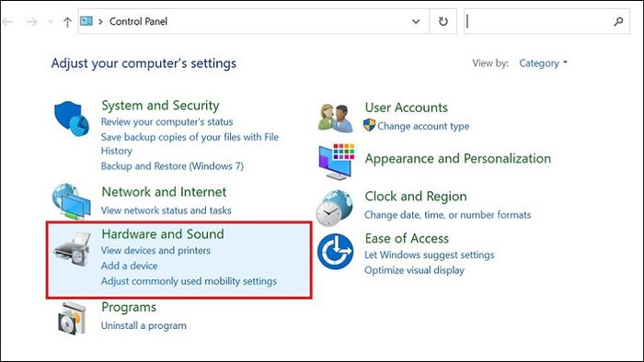Image resolution: width=644 pixels, height=362 pixels.
Task: Open Change date, time, or number formats
Action: pos(448,215)
